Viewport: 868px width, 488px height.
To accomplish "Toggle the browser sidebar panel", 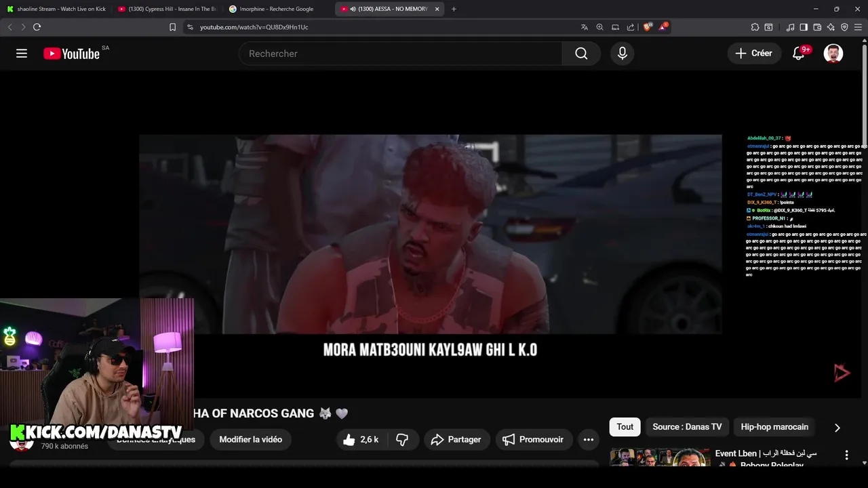I will coord(804,27).
